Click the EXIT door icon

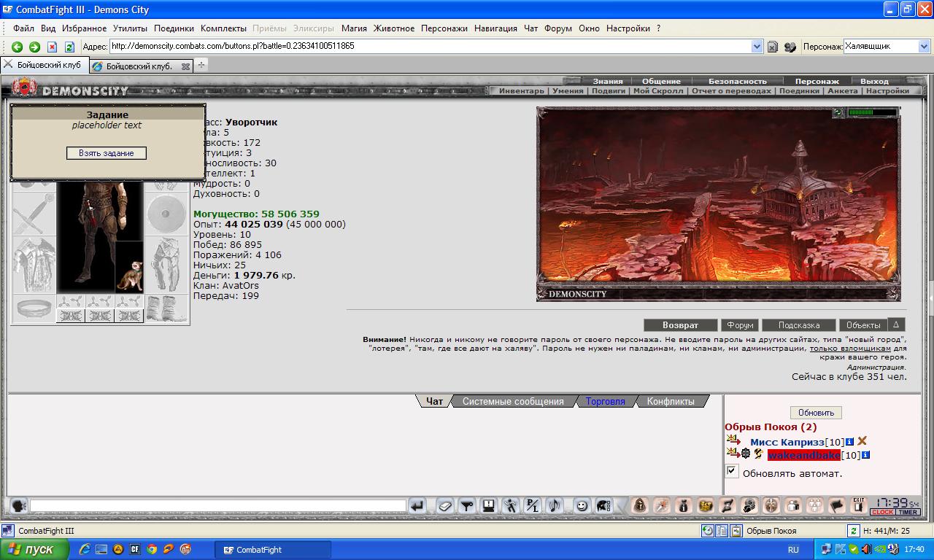pyautogui.click(x=859, y=505)
